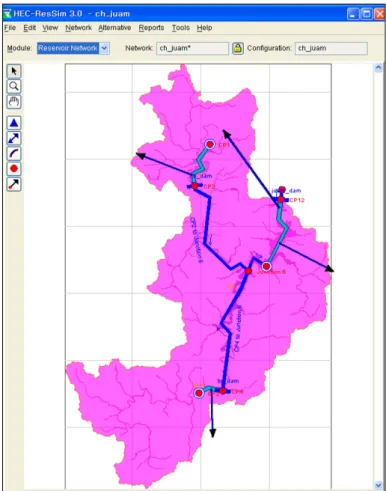Select the hand pan tool
Viewport: 386px width, 491px height.
tap(14, 102)
